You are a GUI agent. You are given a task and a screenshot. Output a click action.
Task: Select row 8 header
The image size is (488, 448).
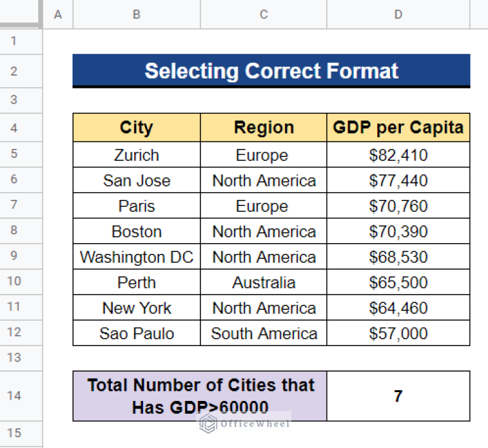[x=21, y=231]
